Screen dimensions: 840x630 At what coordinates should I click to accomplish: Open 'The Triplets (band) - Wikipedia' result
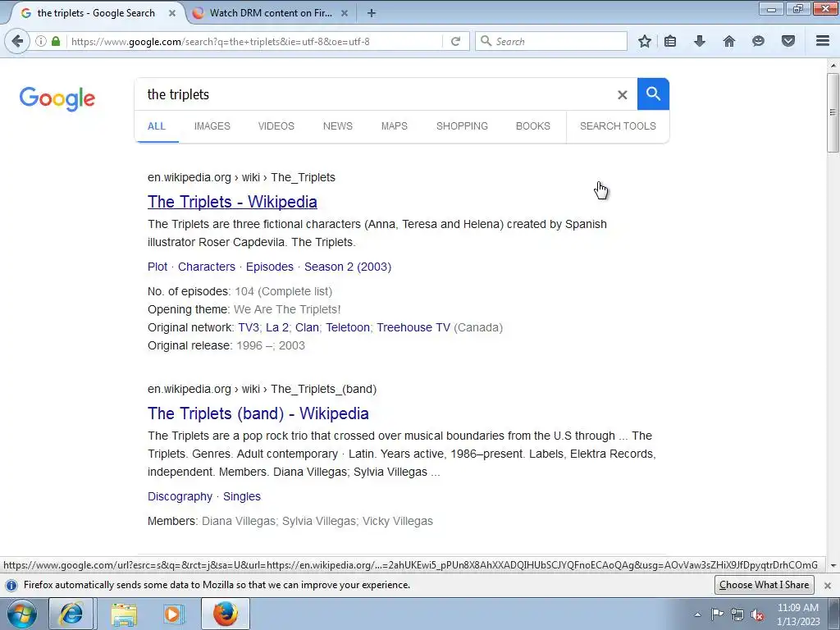coord(258,413)
